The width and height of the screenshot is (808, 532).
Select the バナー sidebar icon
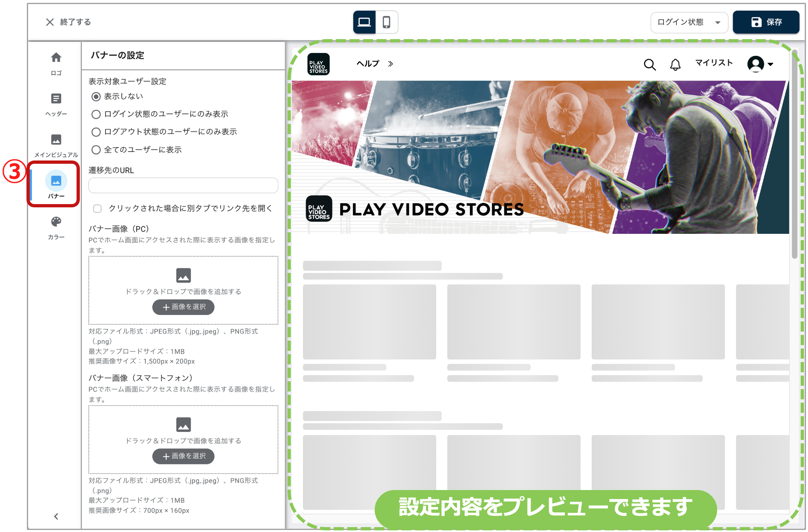(x=56, y=180)
